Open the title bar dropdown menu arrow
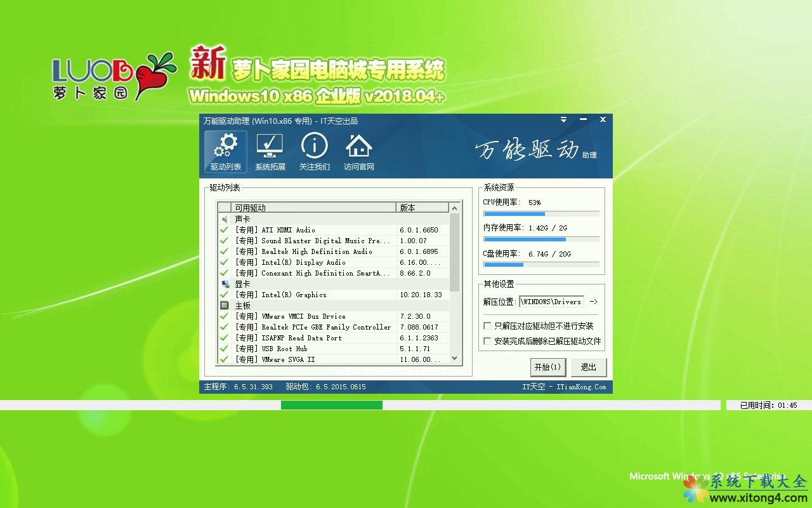This screenshot has height=508, width=812. (563, 119)
